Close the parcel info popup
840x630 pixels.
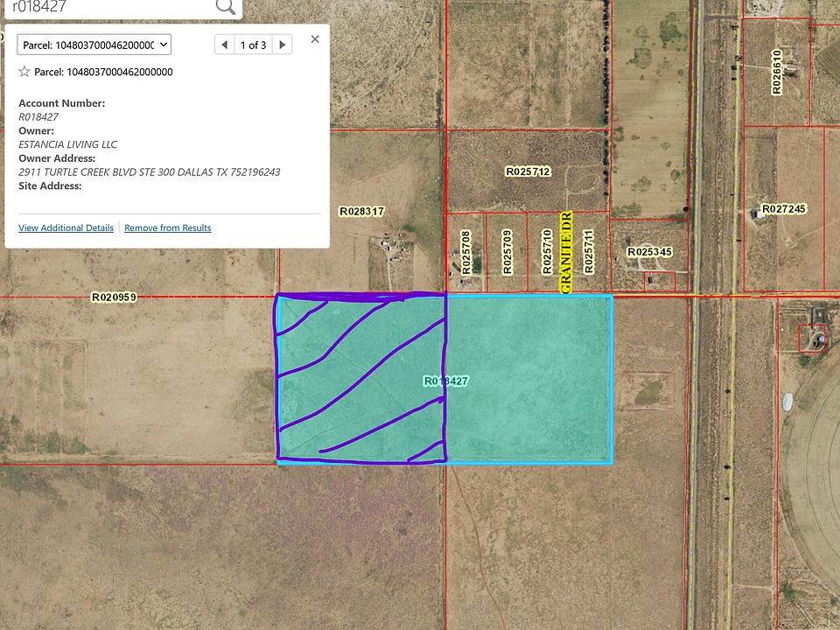pyautogui.click(x=315, y=38)
